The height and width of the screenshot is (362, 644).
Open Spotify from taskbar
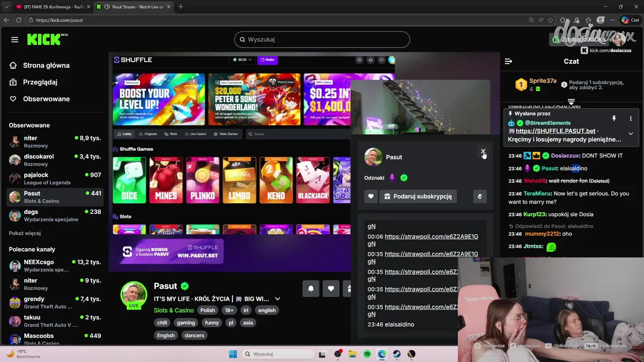pos(367,354)
